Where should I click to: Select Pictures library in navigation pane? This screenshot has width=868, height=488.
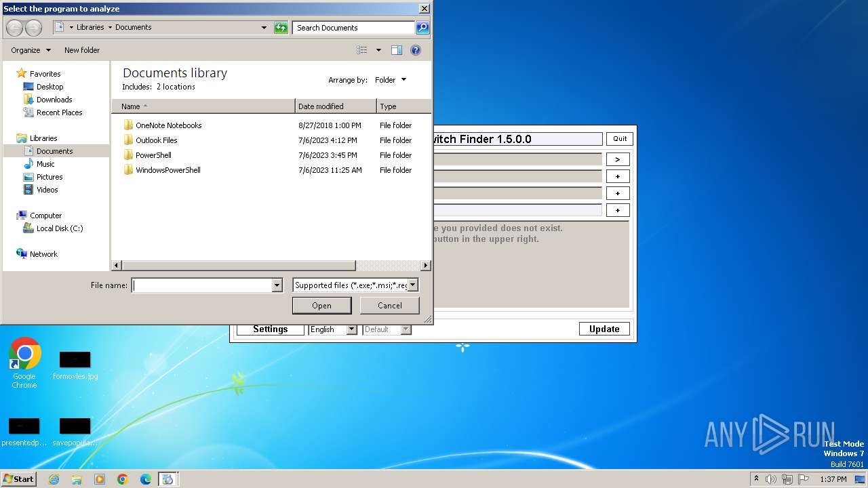tap(50, 177)
